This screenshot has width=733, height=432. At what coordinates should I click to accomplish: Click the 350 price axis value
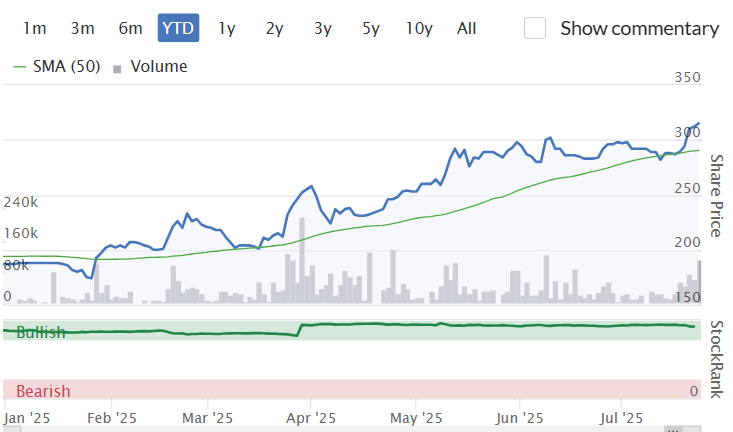click(x=687, y=77)
